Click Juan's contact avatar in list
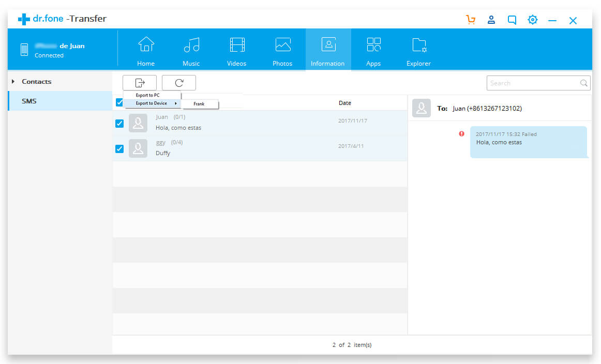Viewport: 601px width, 364px height. tap(138, 123)
